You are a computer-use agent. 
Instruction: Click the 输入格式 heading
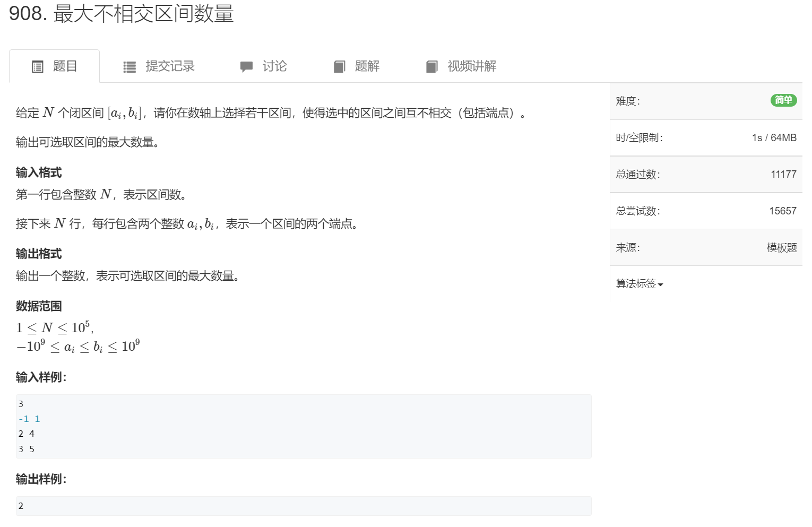39,172
